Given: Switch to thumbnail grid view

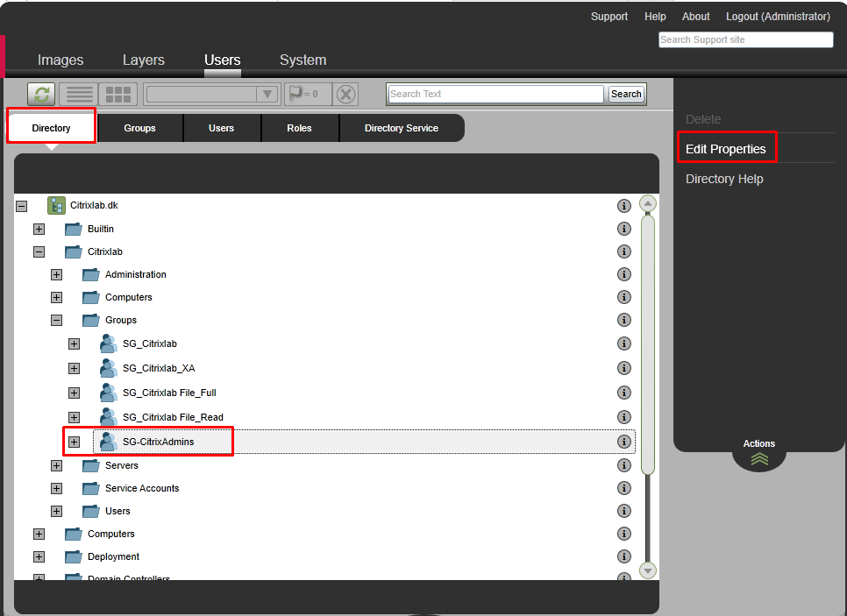Looking at the screenshot, I should [117, 94].
